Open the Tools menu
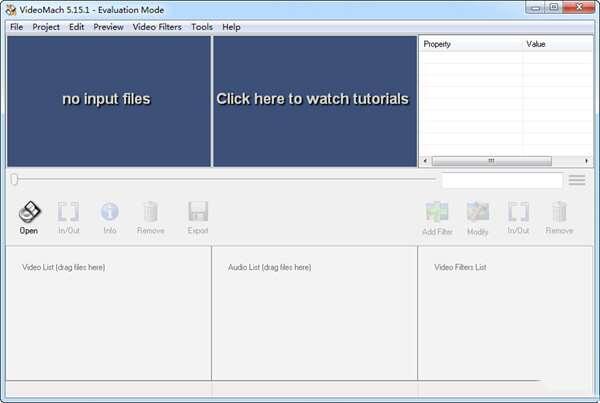The height and width of the screenshot is (403, 600). (x=202, y=27)
